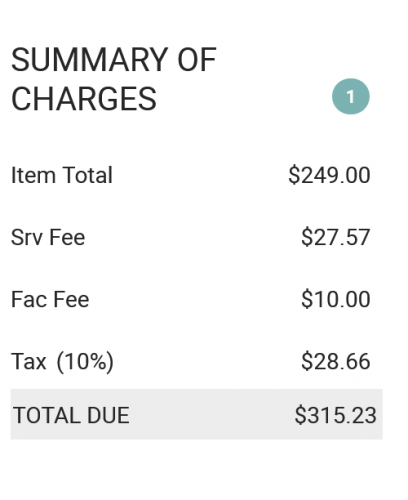Select the $249.00 item total amount
The height and width of the screenshot is (500, 408).
(x=329, y=175)
